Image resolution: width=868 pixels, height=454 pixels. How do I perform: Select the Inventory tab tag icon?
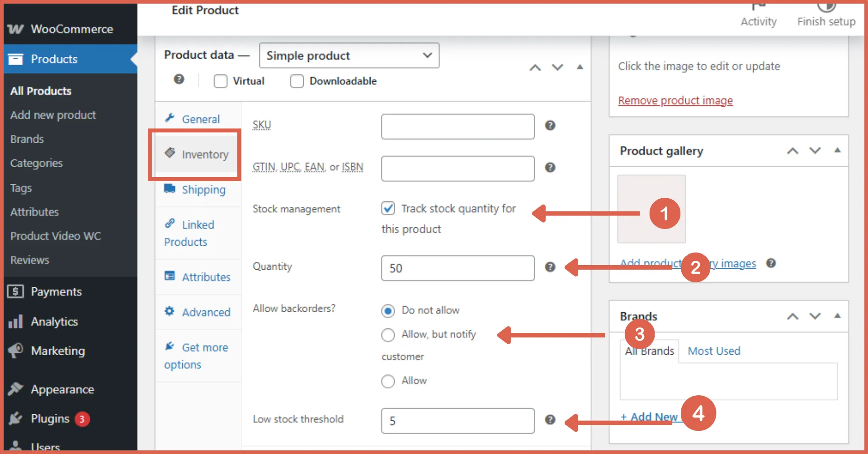point(170,154)
